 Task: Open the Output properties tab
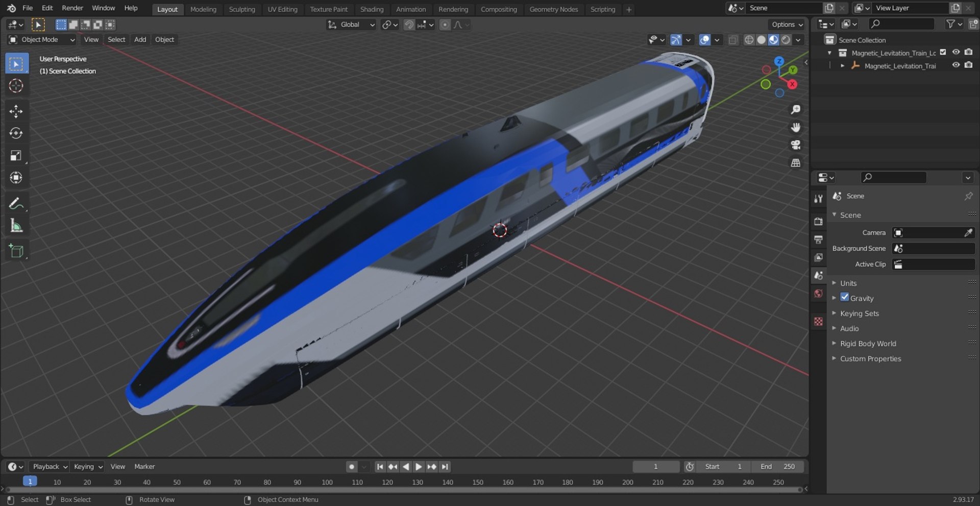tap(819, 239)
